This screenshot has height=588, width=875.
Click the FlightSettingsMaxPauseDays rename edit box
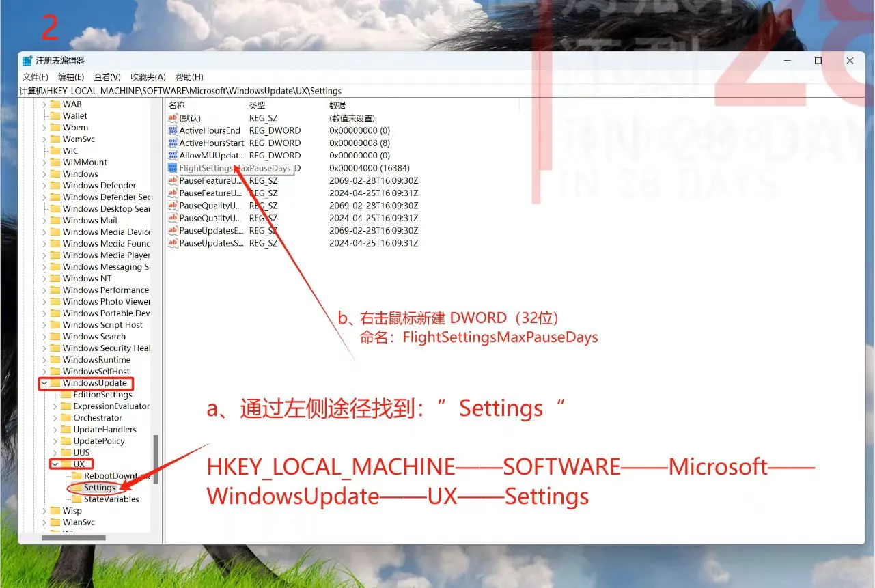coord(236,168)
